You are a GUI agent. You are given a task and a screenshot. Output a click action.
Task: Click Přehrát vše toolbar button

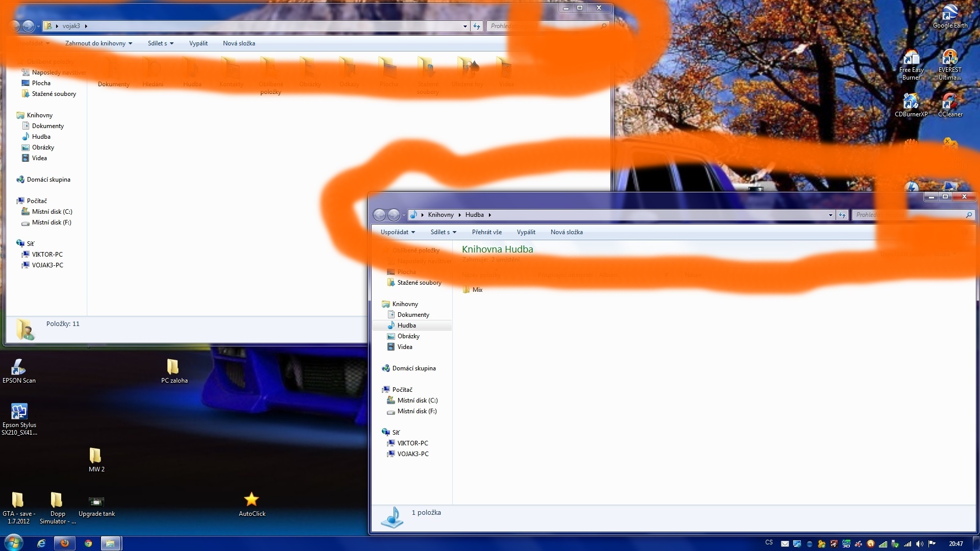[486, 232]
